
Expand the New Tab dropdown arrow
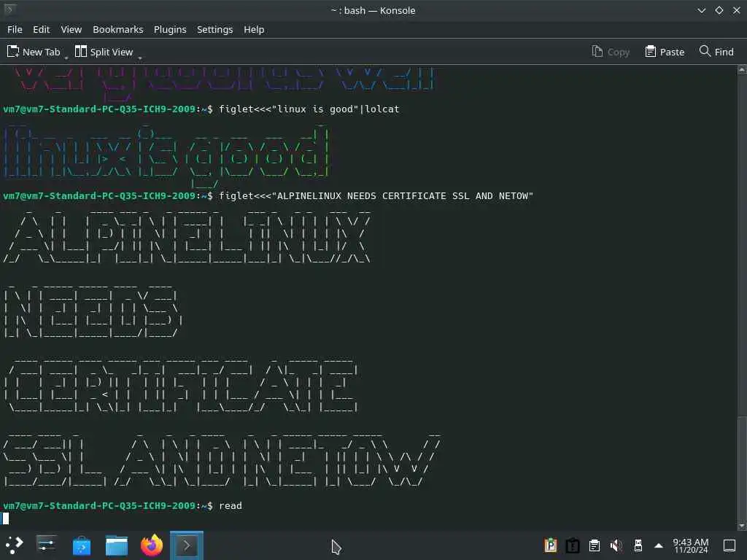[66, 58]
